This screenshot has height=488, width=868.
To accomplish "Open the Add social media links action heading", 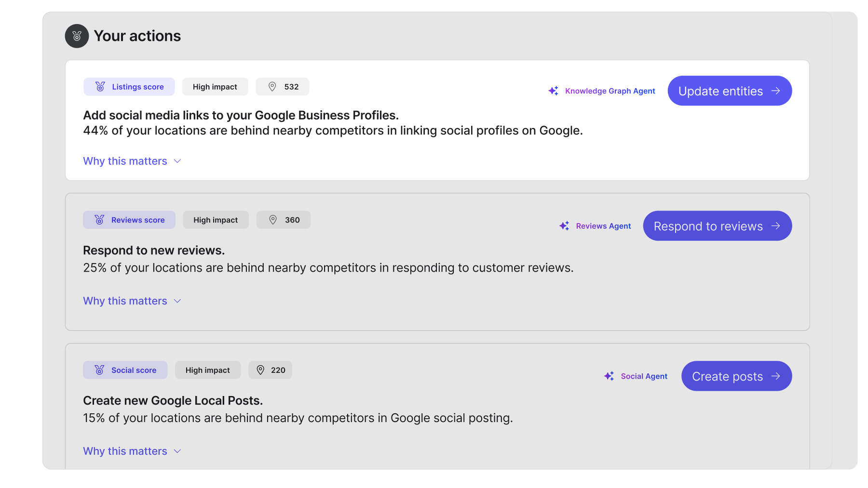I will tap(241, 116).
